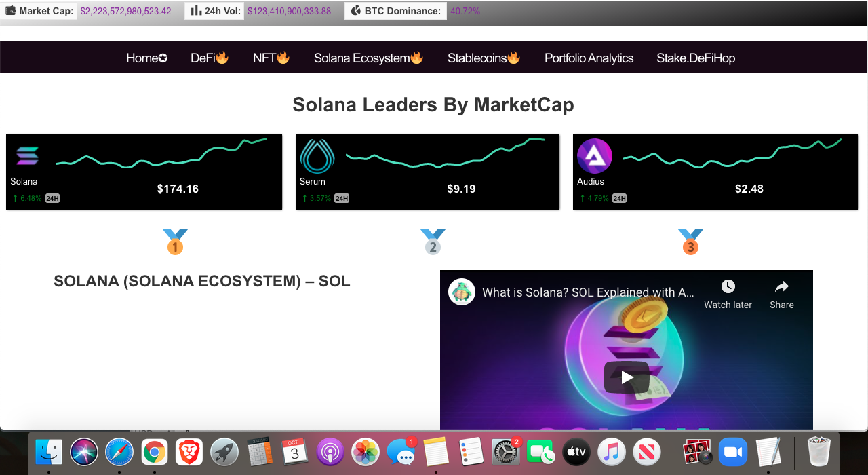This screenshot has width=868, height=475.
Task: Open the NFT section
Action: [271, 58]
